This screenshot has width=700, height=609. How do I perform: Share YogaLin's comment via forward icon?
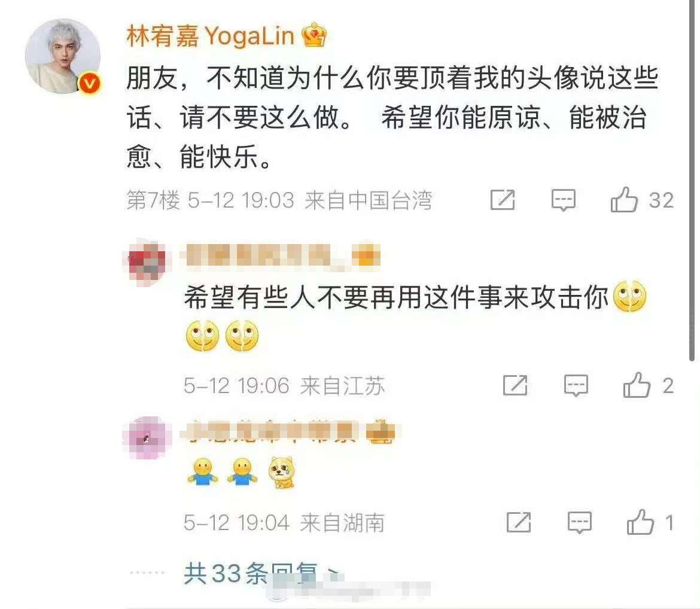(x=503, y=200)
